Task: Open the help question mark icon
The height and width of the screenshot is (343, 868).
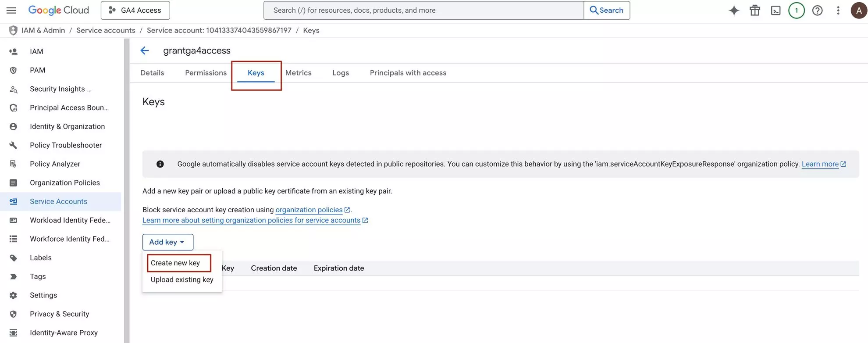Action: [x=817, y=11]
